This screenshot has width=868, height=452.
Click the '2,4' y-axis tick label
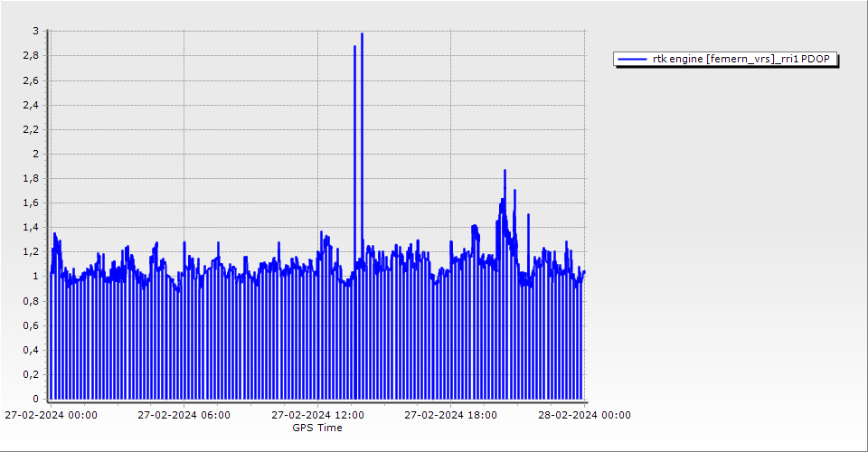[31, 105]
